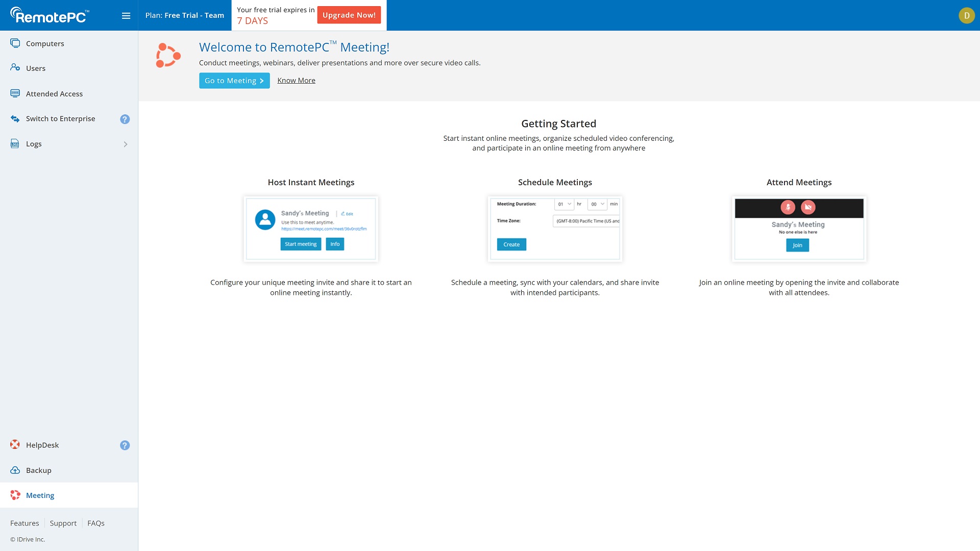Image resolution: width=980 pixels, height=551 pixels.
Task: Click Go to Meeting button
Action: pos(234,81)
